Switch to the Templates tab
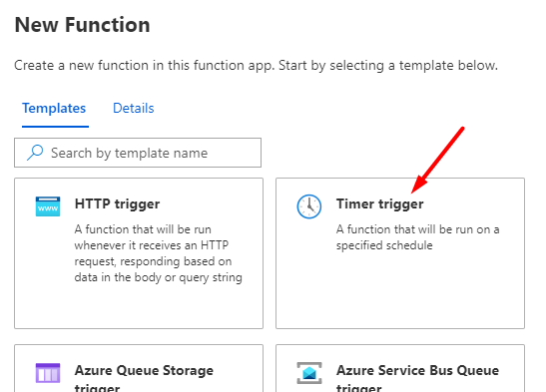This screenshot has height=392, width=546. click(x=54, y=108)
